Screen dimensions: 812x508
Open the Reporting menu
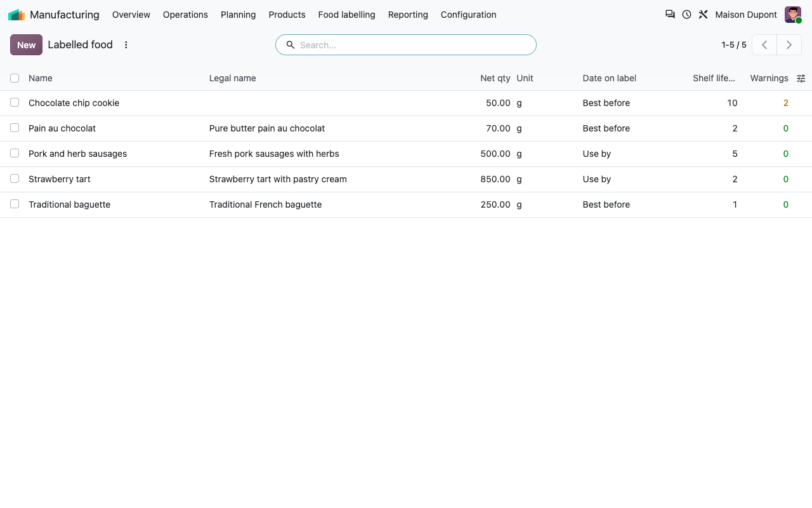point(408,15)
